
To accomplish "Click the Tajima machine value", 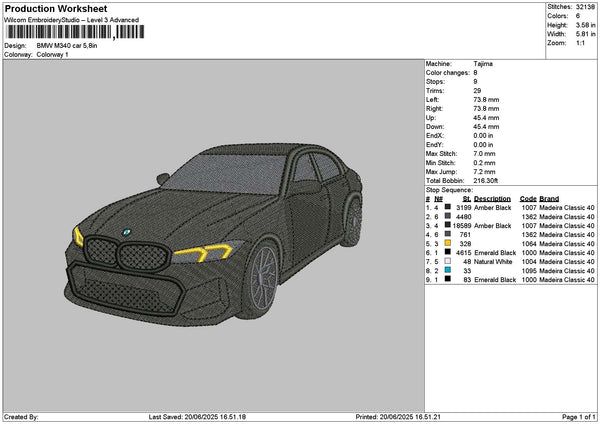I will click(x=483, y=63).
